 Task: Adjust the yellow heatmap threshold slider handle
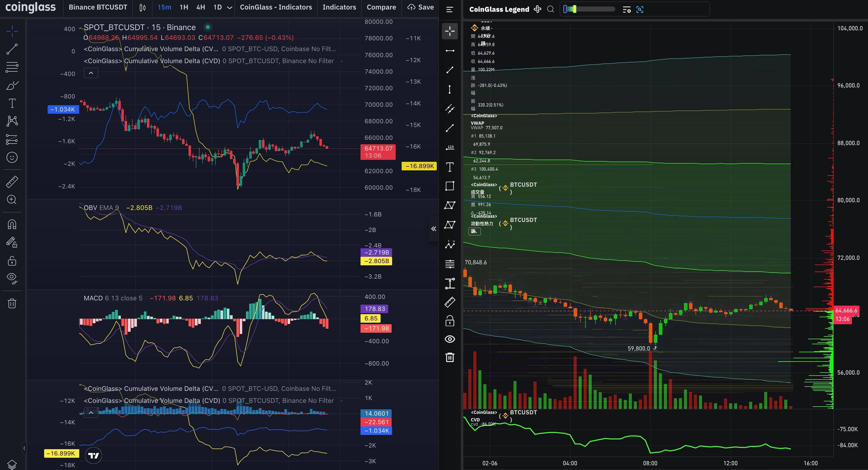click(574, 10)
